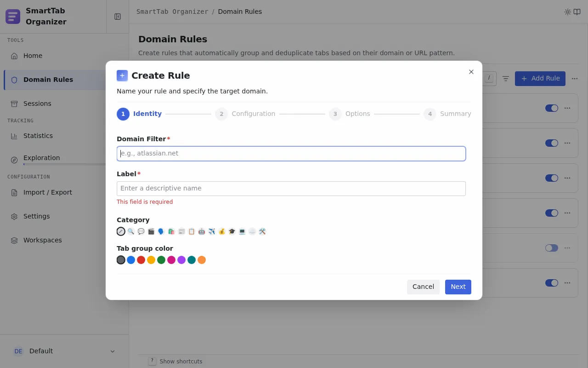This screenshot has width=588, height=368.
Task: Choose the purple tab group color
Action: (181, 260)
